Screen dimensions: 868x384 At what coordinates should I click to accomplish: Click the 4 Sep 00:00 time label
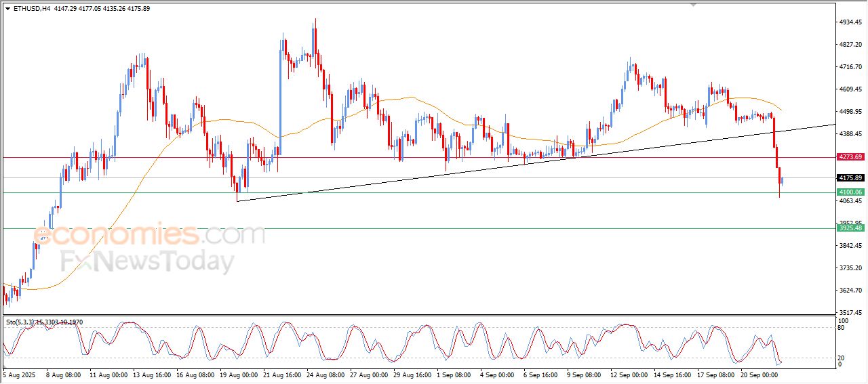498,374
